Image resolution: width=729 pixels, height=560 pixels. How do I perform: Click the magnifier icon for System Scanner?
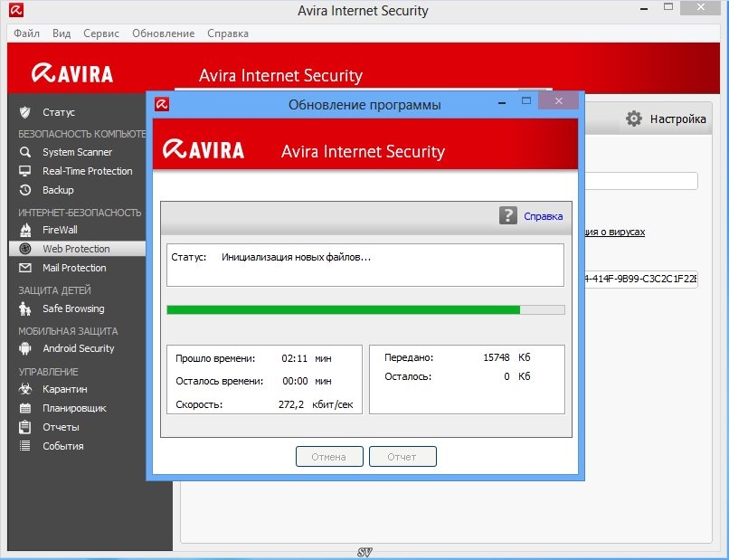[25, 152]
